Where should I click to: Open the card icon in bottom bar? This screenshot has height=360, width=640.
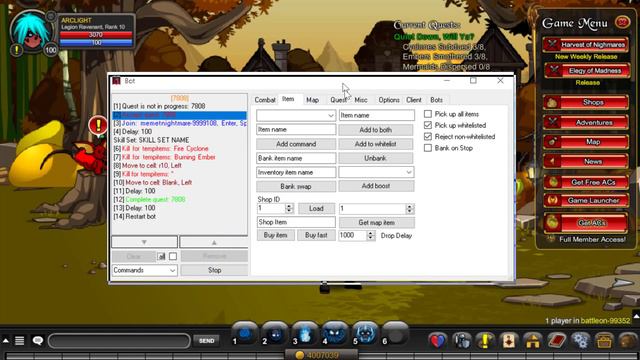pos(509,340)
